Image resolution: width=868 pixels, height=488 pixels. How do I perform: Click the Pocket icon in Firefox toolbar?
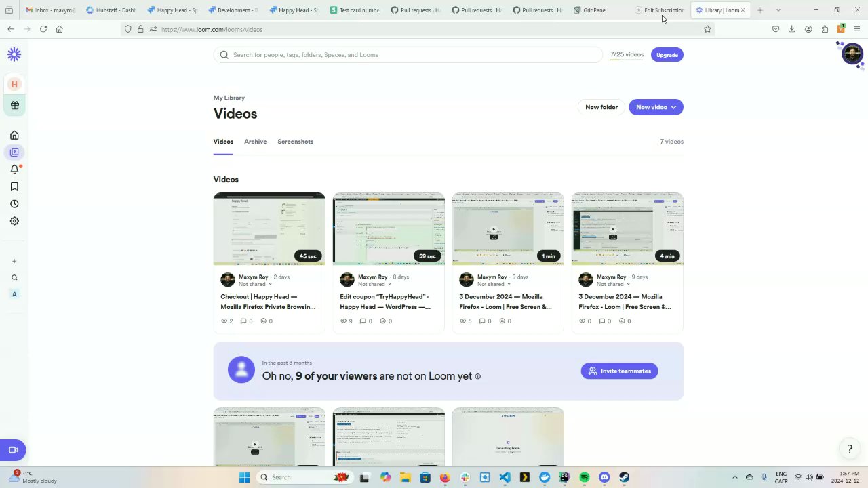coord(776,29)
